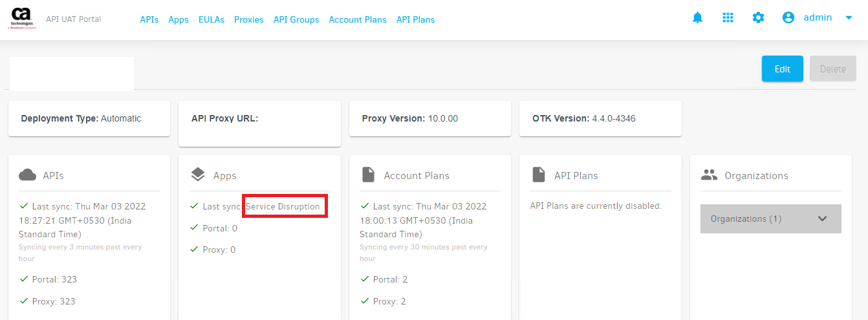The width and height of the screenshot is (868, 320).
Task: Click Account Plans last sync checkmark
Action: [365, 206]
